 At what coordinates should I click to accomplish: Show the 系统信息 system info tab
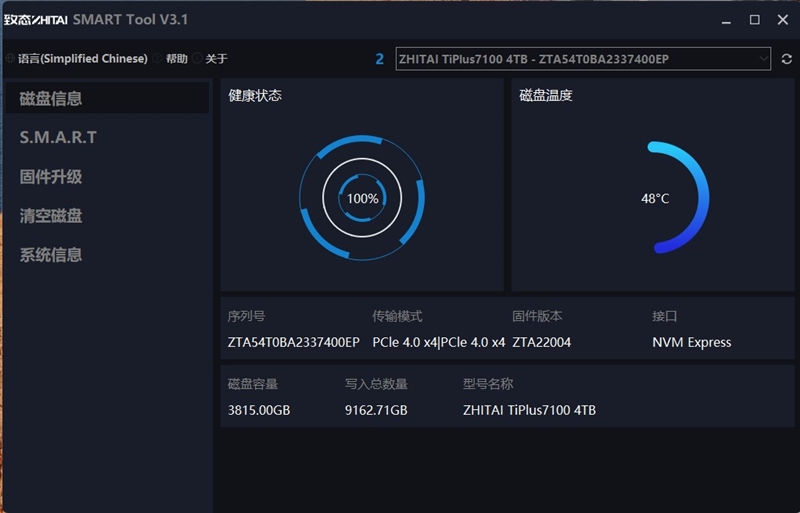pos(51,255)
